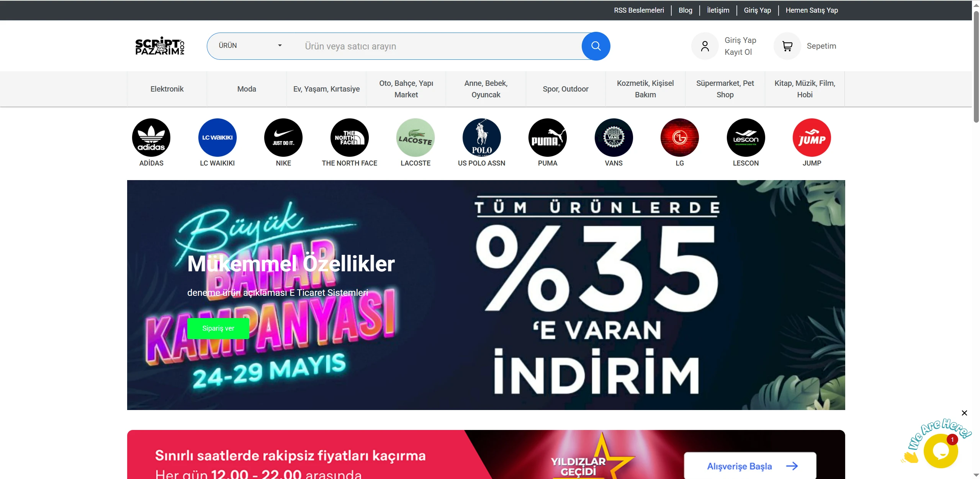Open Kozmetik, Kişisel Bakım category
Viewport: 980px width, 479px height.
645,89
